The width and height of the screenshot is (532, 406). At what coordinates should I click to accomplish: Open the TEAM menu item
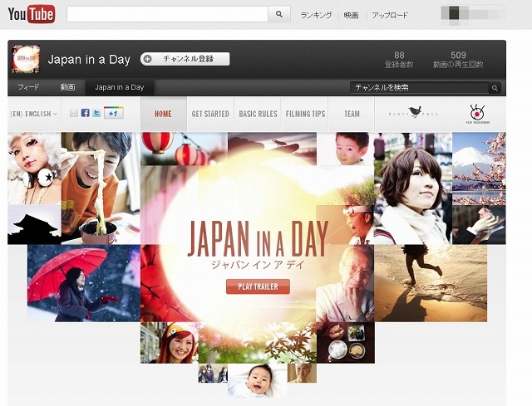tap(352, 115)
